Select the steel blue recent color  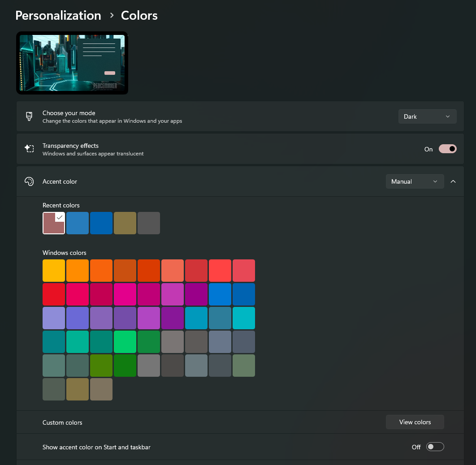pyautogui.click(x=77, y=223)
